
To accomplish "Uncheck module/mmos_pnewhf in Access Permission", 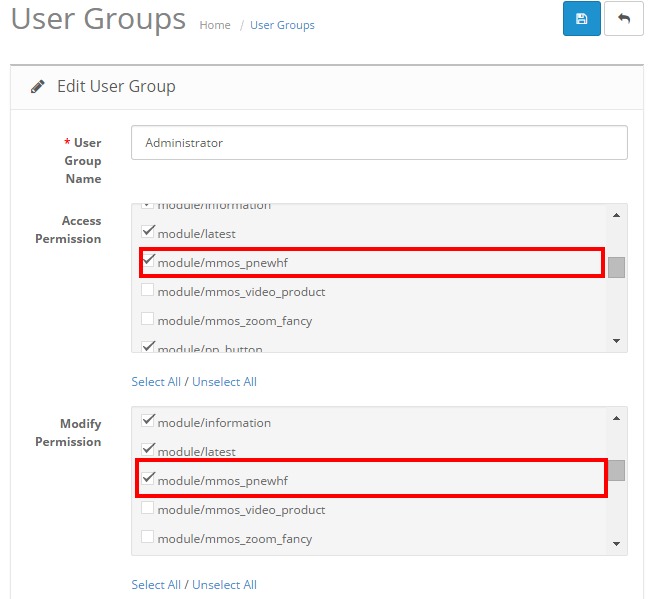I will (x=148, y=262).
